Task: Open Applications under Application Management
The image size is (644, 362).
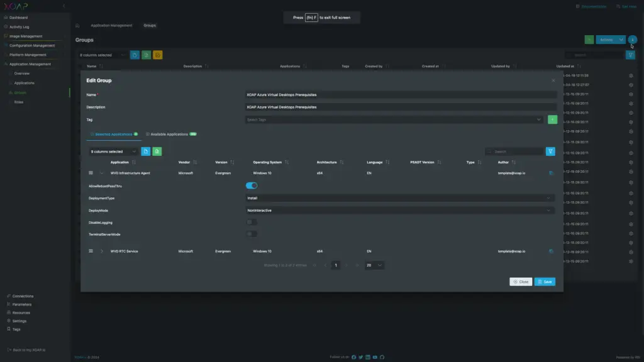Action: pos(25,83)
